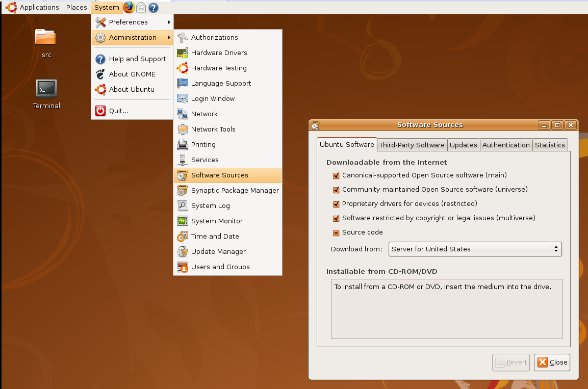Click the Software Sources menu icon
The image size is (588, 389).
182,175
